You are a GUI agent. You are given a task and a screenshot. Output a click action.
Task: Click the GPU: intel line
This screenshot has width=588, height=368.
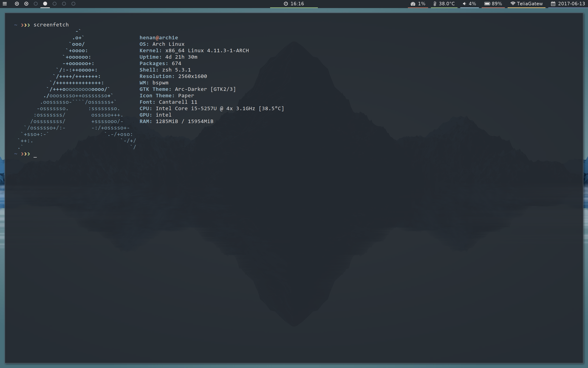click(155, 115)
